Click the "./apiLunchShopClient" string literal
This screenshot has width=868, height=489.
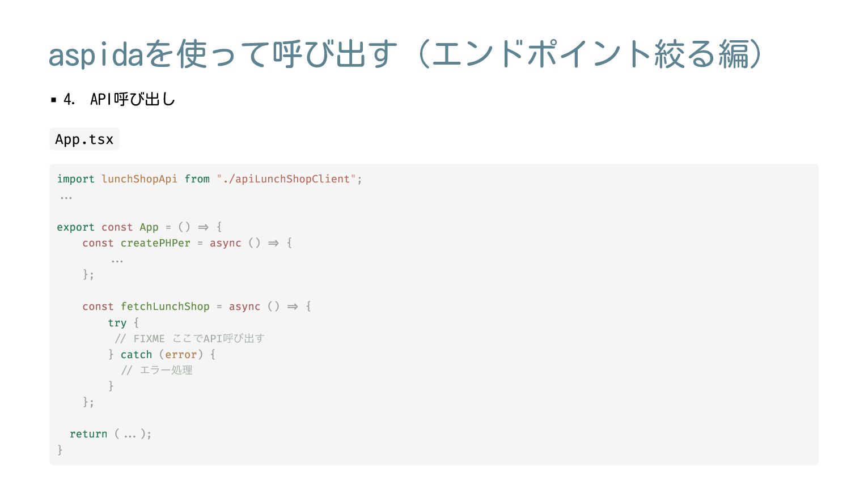[x=286, y=179]
